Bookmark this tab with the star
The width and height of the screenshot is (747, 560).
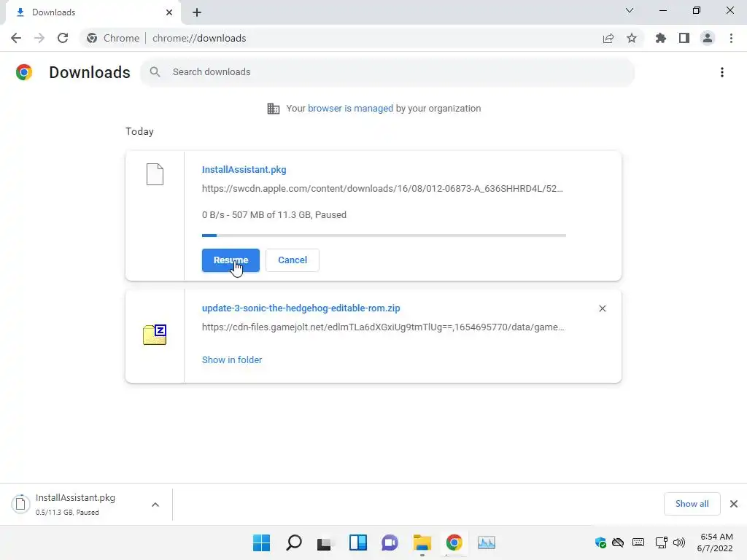pyautogui.click(x=632, y=38)
